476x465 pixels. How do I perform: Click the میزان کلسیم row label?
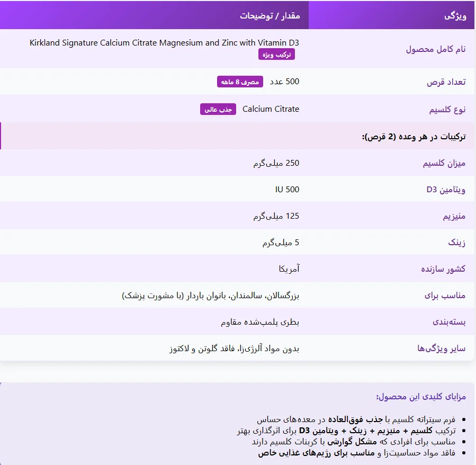coord(444,164)
